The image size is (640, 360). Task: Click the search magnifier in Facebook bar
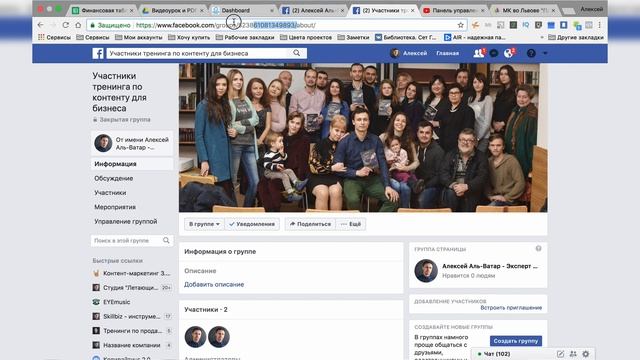(297, 53)
